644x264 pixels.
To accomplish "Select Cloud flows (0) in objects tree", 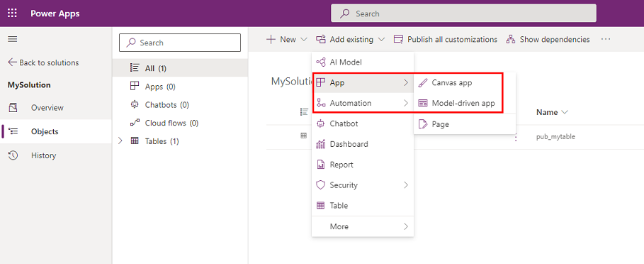I will coord(180,123).
